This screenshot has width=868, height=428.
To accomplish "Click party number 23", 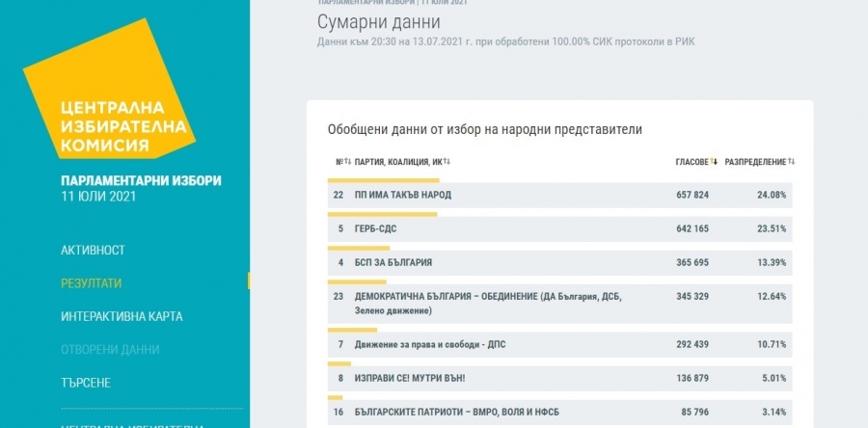I will click(x=339, y=297).
